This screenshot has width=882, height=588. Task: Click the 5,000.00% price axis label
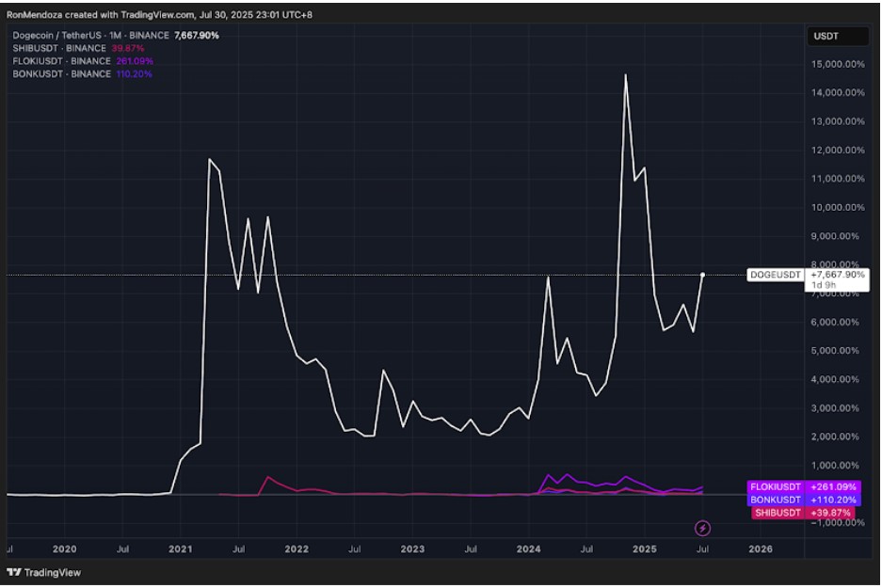pos(835,351)
